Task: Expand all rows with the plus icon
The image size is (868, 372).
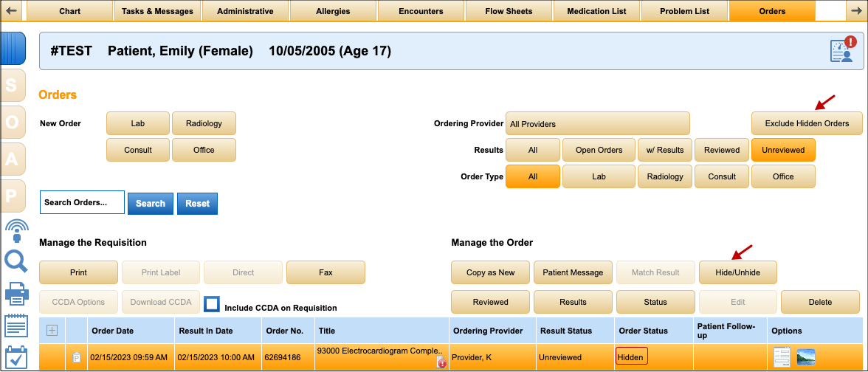Action: pyautogui.click(x=52, y=331)
